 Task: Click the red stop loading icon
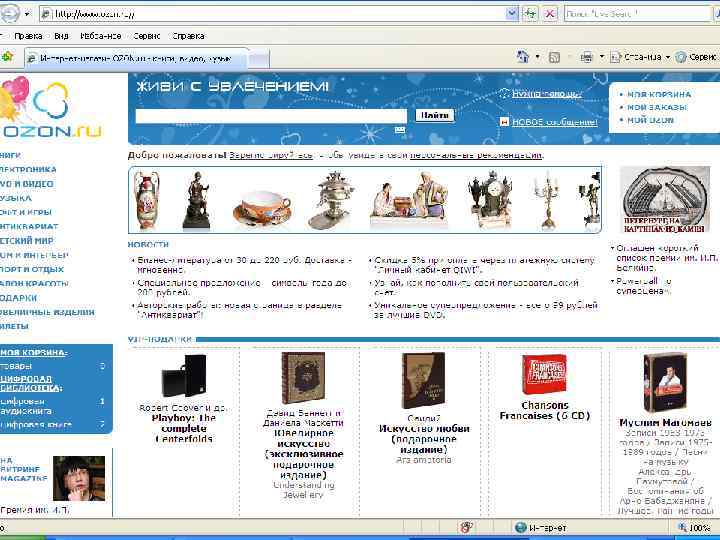coord(549,14)
